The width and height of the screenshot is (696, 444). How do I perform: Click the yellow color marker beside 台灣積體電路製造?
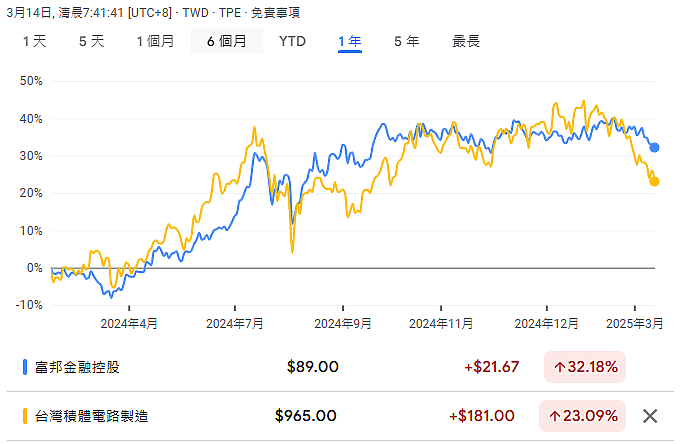coord(25,416)
